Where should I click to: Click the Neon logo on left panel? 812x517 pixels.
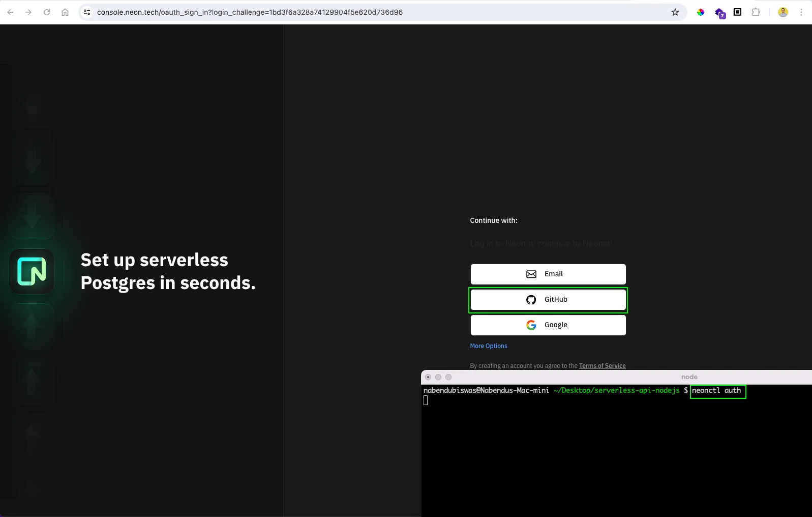click(32, 271)
